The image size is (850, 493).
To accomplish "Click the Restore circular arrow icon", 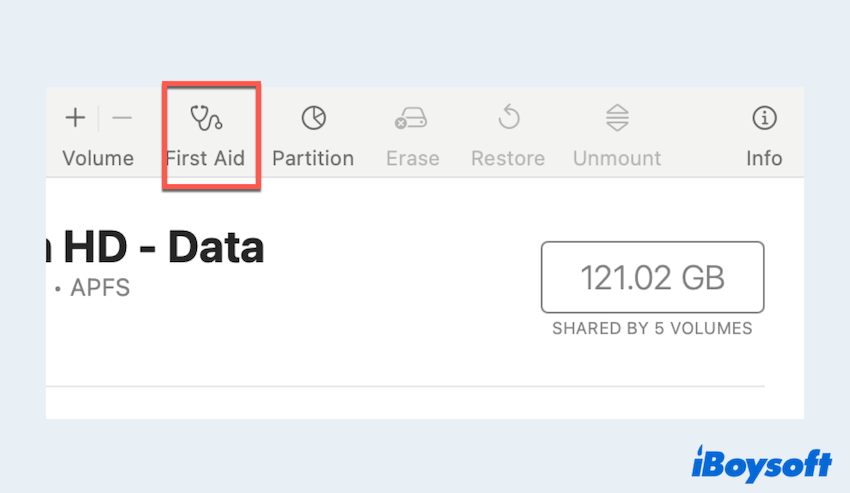I will click(509, 118).
